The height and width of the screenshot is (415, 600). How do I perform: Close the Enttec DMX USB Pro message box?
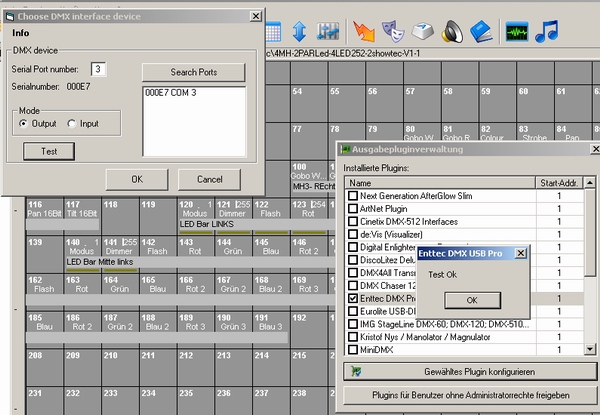point(520,253)
